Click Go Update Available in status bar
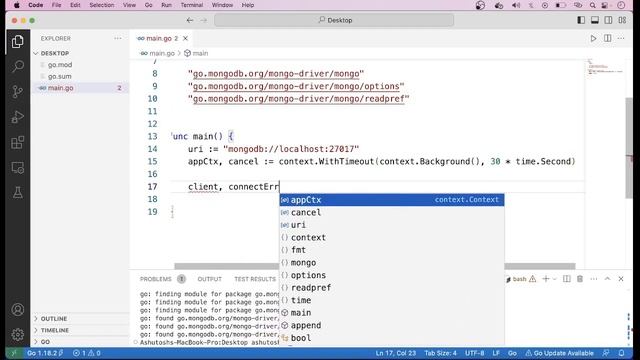The width and height of the screenshot is (640, 360). tap(559, 353)
